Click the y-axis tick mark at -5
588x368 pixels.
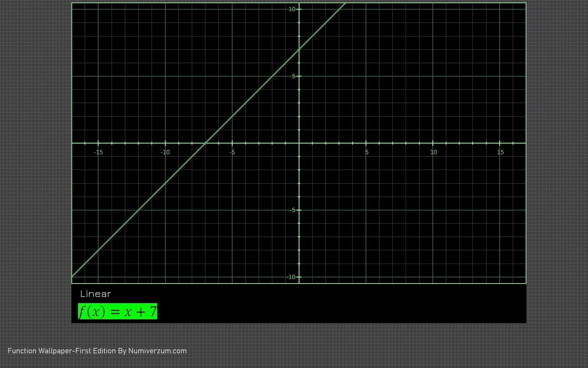[299, 210]
